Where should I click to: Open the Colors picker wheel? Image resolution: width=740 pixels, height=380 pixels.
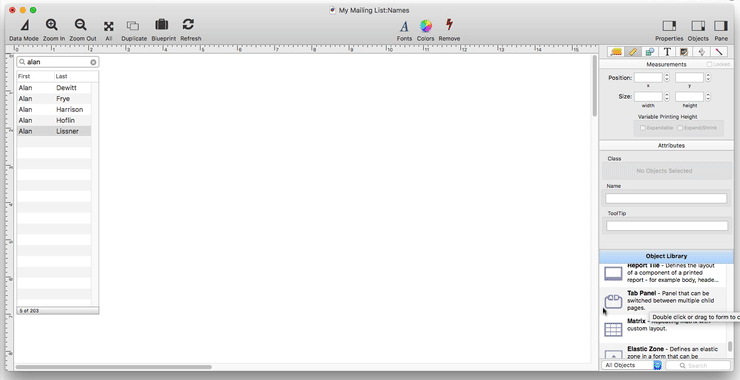point(426,25)
